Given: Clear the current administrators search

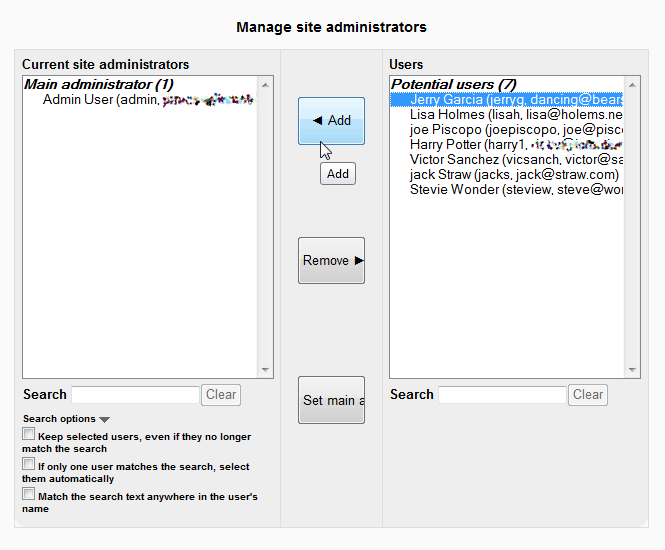Looking at the screenshot, I should click(221, 395).
